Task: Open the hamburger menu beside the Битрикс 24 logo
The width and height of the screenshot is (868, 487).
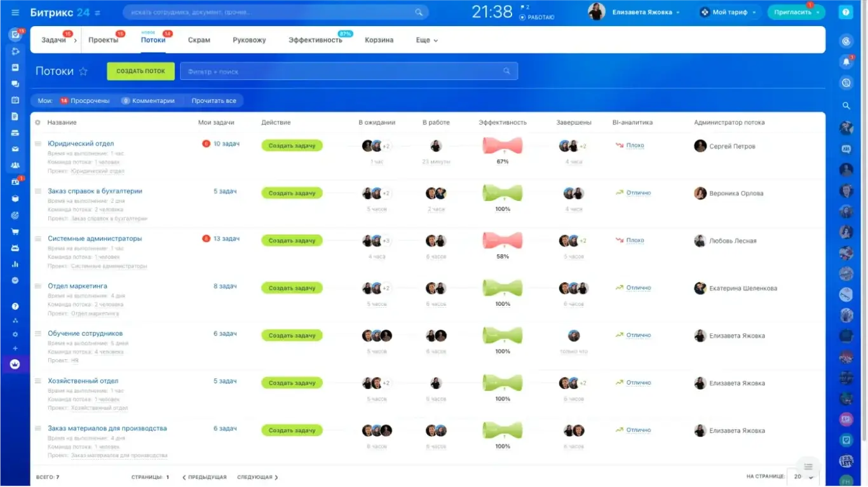Action: click(x=15, y=13)
